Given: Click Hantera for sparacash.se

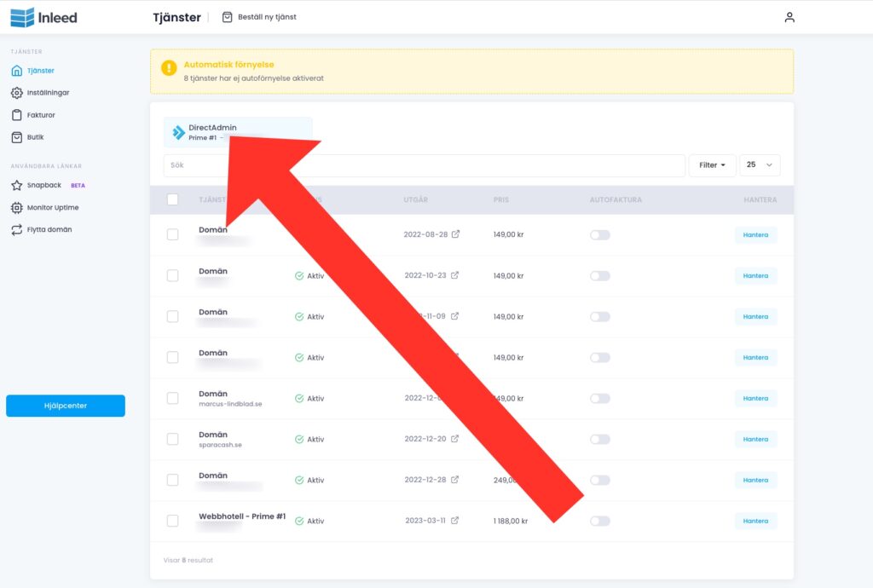Looking at the screenshot, I should pyautogui.click(x=755, y=440).
